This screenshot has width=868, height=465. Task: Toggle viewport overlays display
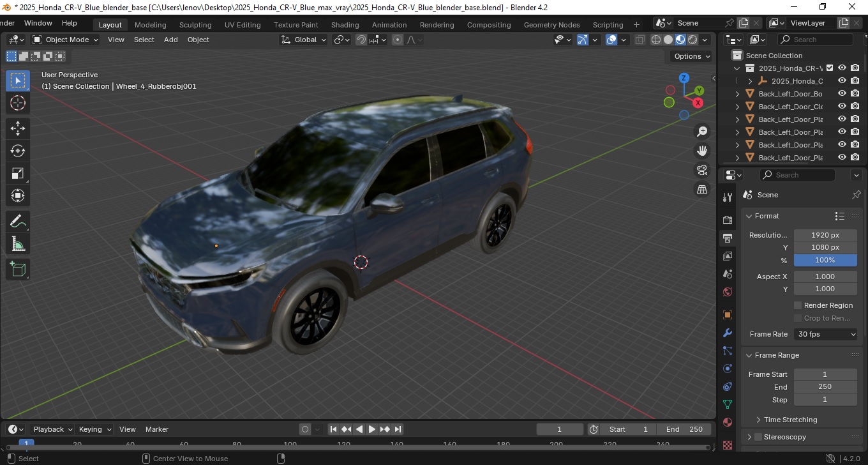pos(611,40)
